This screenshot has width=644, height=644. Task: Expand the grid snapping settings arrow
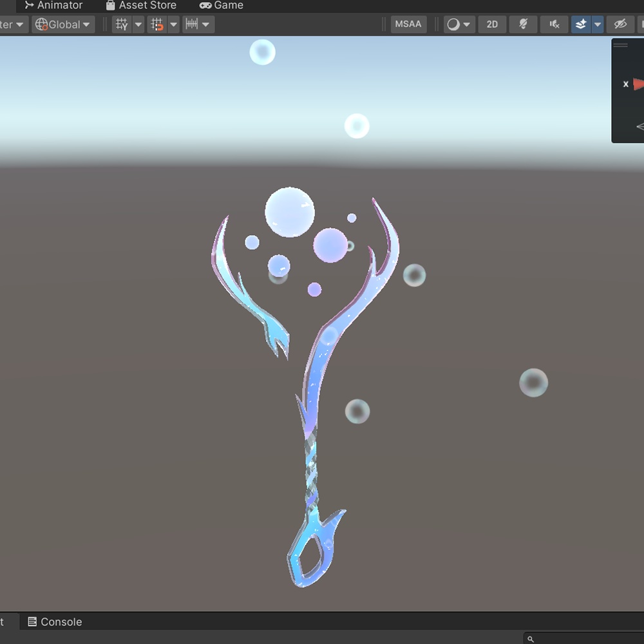point(174,24)
